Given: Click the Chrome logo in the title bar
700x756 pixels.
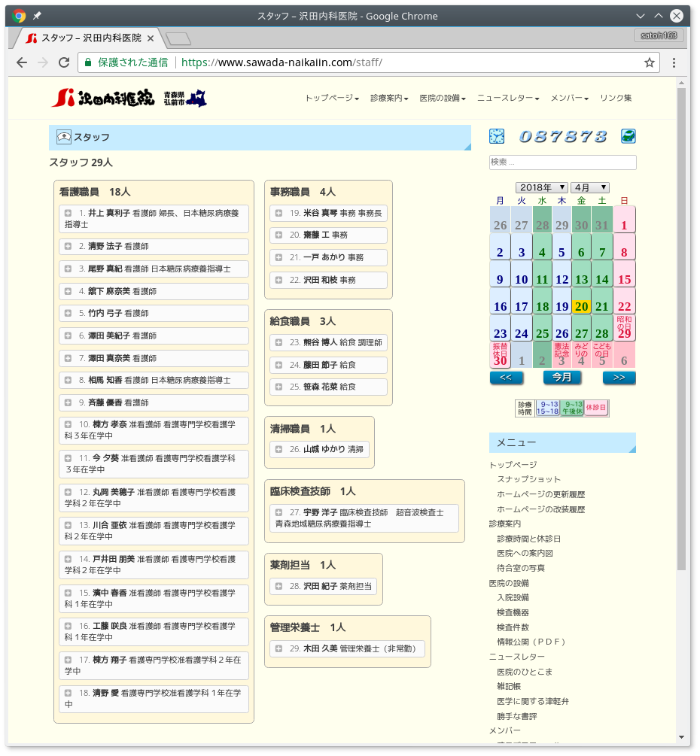Looking at the screenshot, I should [19, 17].
